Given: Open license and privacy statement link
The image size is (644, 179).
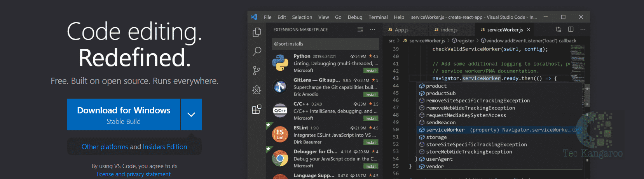Looking at the screenshot, I should pos(134,174).
